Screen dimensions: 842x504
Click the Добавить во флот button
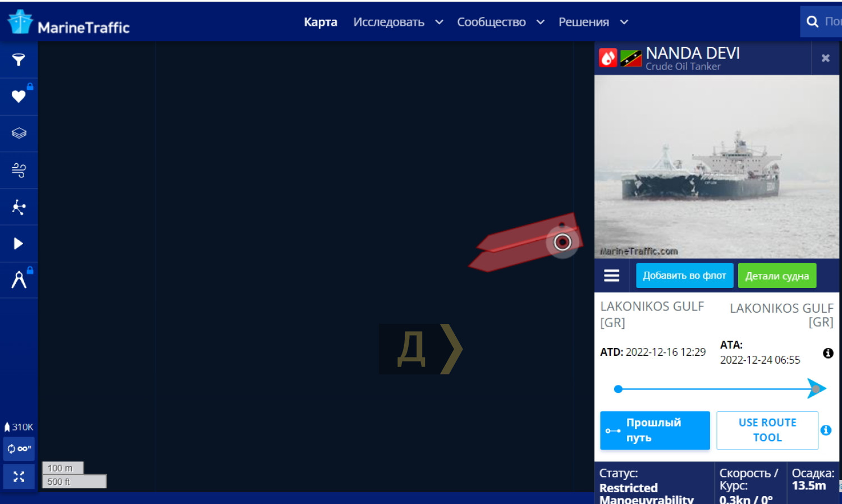click(x=684, y=276)
